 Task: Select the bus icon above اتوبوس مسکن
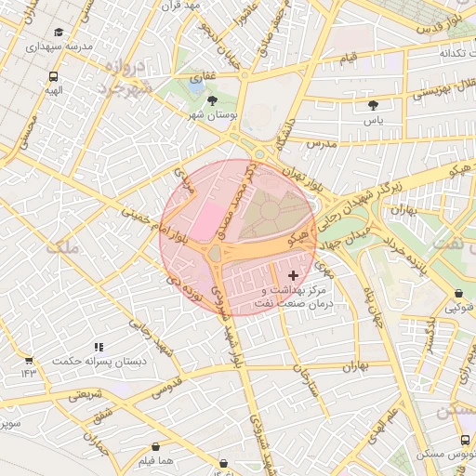coord(465,440)
